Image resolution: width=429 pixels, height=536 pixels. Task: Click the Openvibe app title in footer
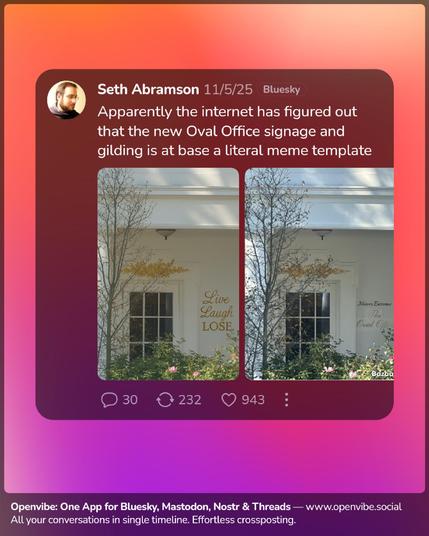coord(150,507)
